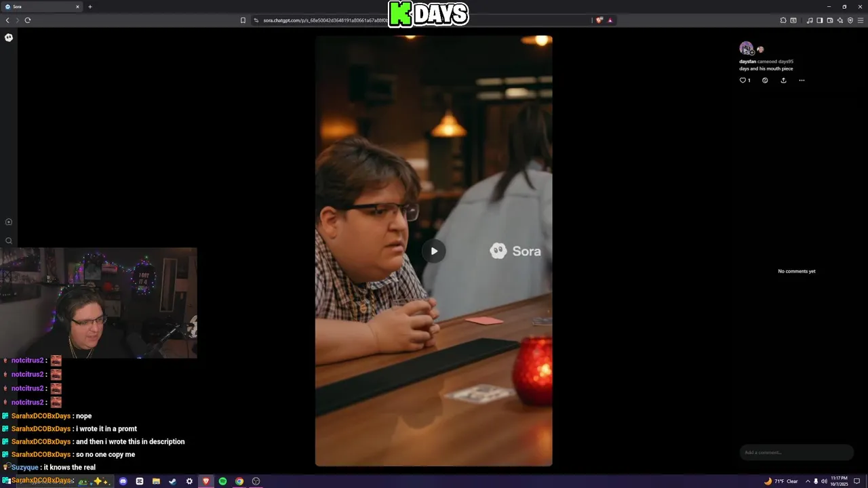
Task: Open the three-dot more options menu
Action: pyautogui.click(x=802, y=81)
